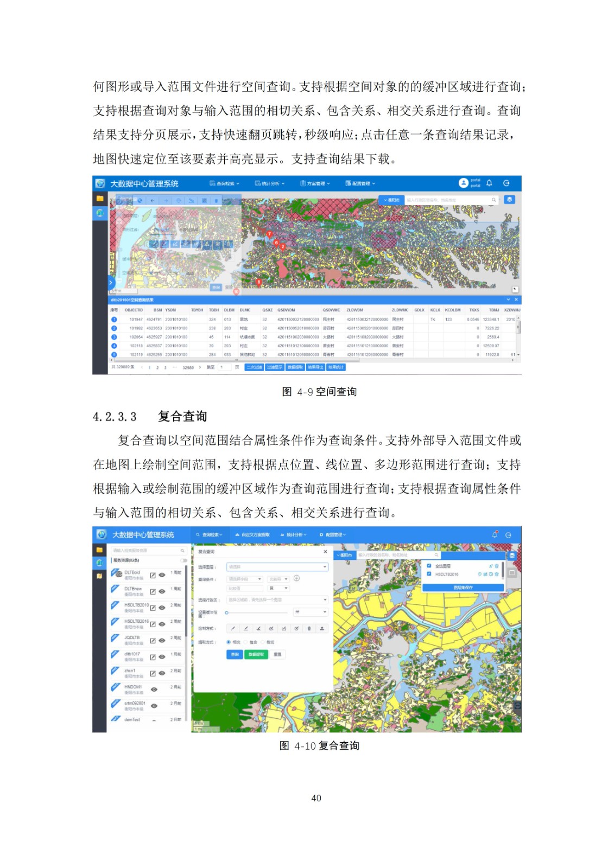Image resolution: width=614 pixels, height=868 pixels.
Task: Toggle visibility of JQDLTB layer
Action: (x=162, y=641)
